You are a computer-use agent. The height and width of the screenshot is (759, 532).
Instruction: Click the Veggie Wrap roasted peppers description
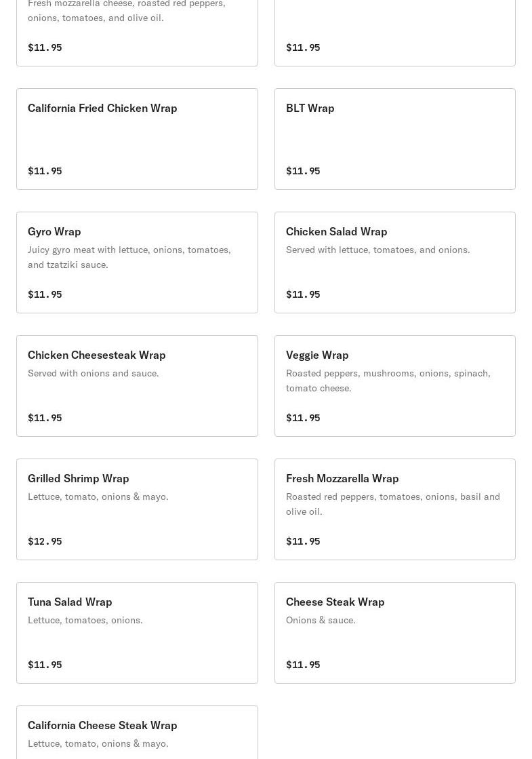click(388, 381)
